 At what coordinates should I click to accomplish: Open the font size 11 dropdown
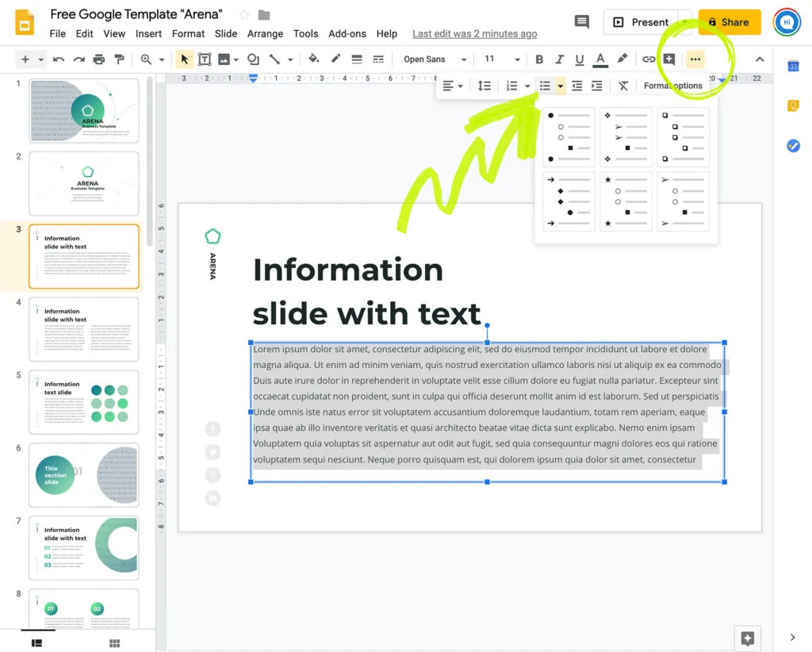click(x=502, y=59)
